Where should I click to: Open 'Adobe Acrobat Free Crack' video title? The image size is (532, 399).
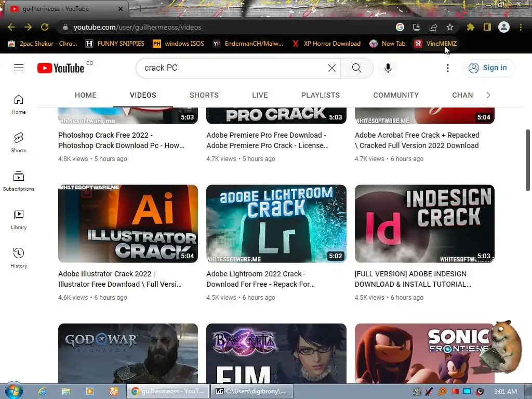[417, 140]
